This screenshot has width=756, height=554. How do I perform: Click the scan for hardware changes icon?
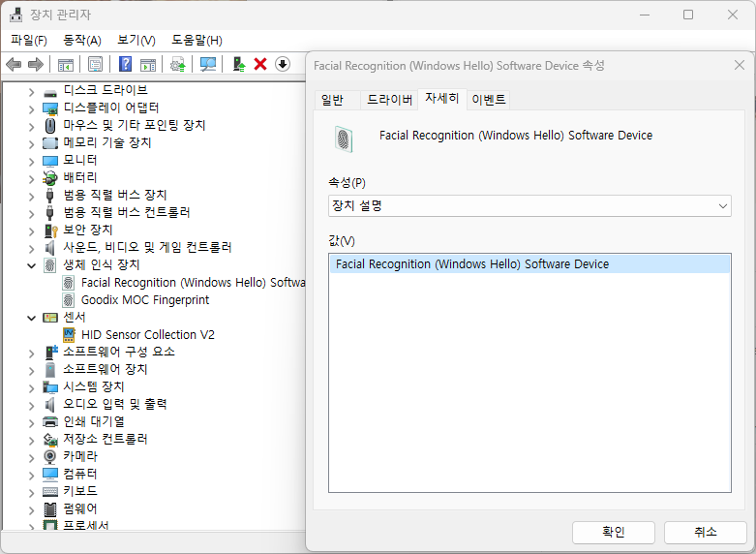click(x=208, y=64)
